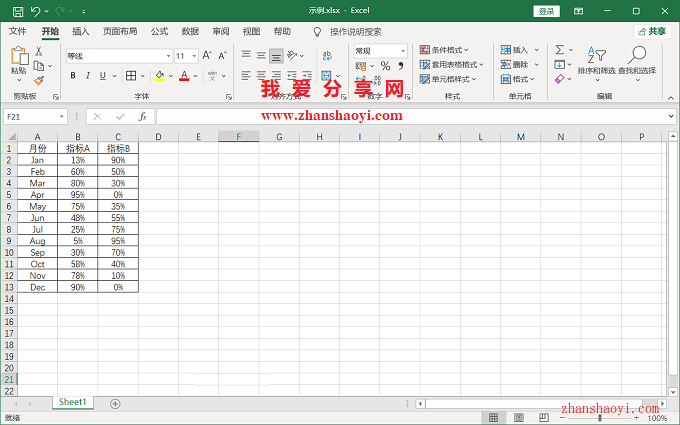
Task: Click the AutoSum sigma icon
Action: (x=560, y=49)
